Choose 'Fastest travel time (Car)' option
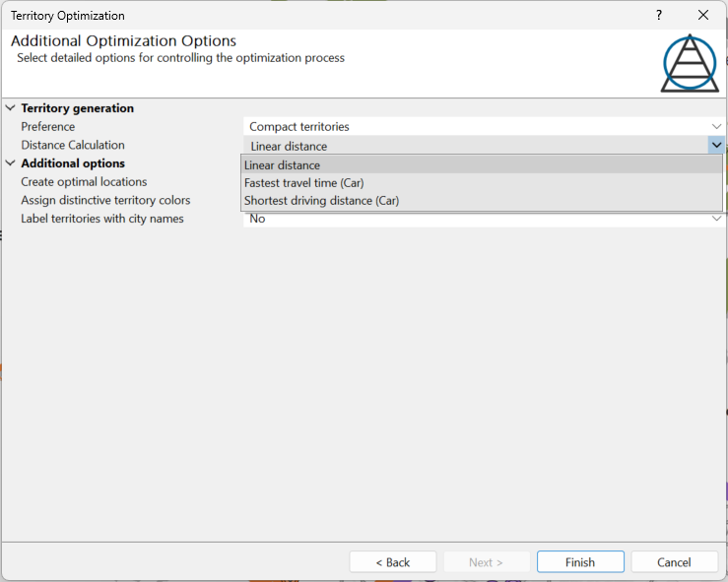The width and height of the screenshot is (728, 582). tap(303, 183)
